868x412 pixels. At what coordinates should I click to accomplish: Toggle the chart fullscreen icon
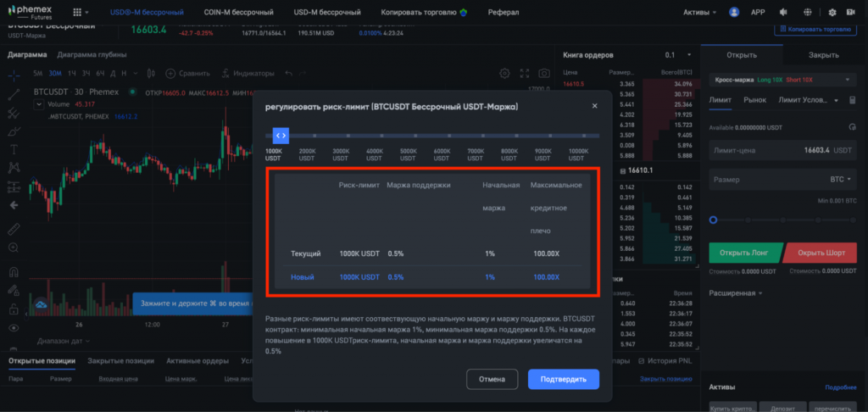524,74
